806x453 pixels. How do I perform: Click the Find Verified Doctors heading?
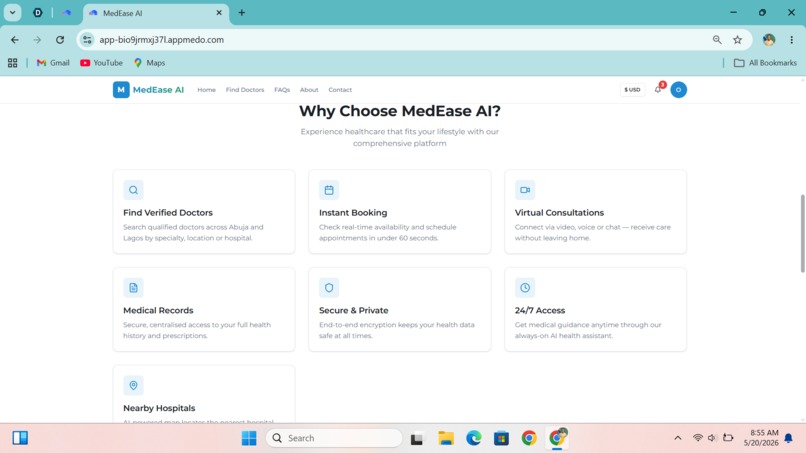click(168, 213)
